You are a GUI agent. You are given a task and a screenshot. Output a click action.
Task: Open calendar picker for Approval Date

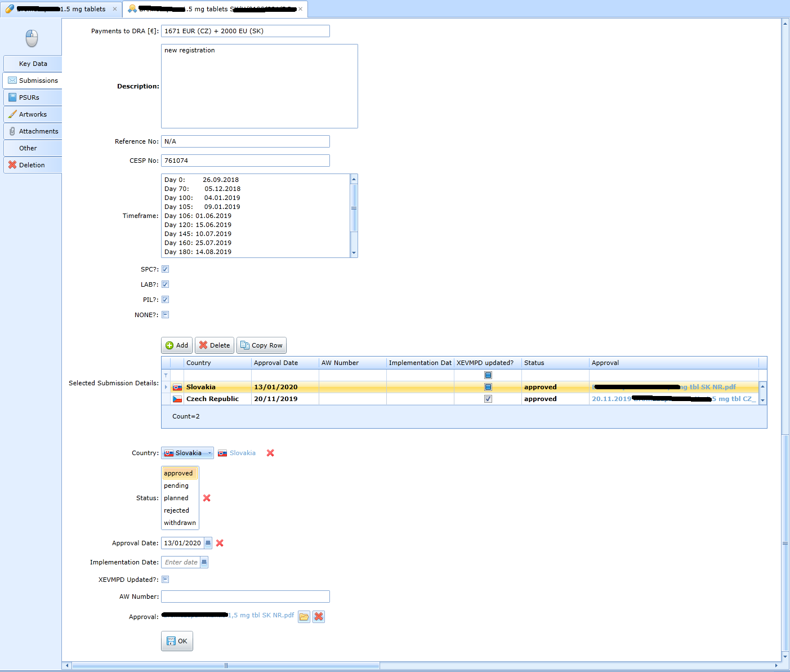pos(208,543)
